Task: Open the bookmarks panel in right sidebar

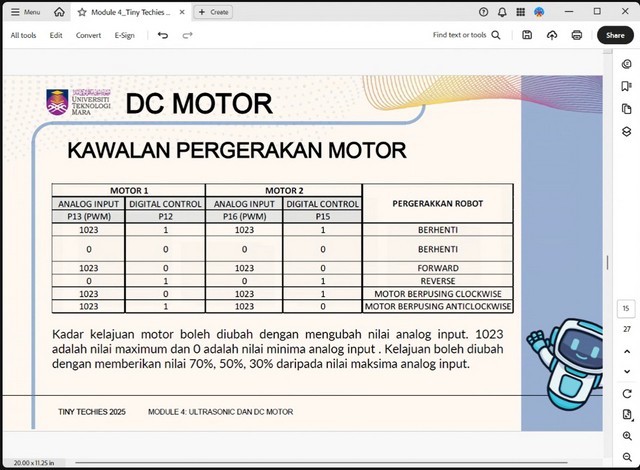Action: point(626,86)
